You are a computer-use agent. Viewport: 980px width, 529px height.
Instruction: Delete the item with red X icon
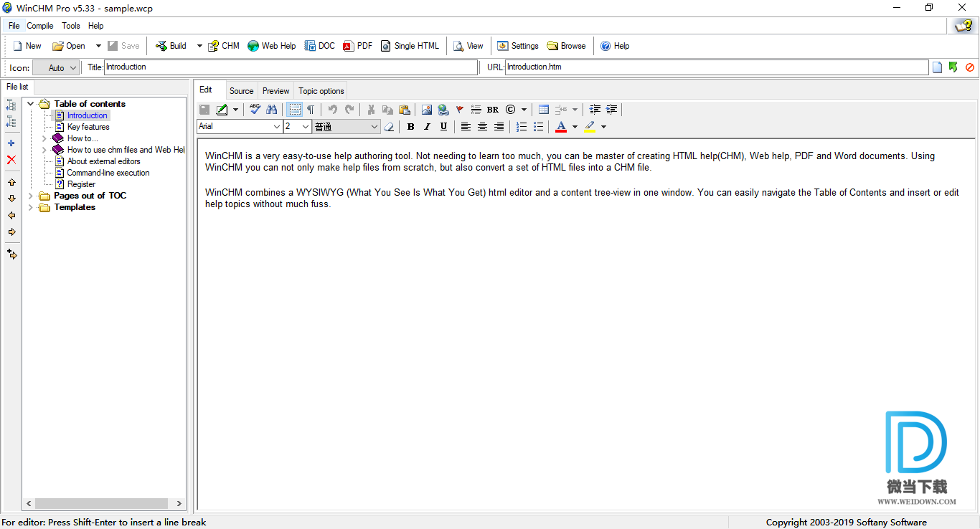click(11, 160)
